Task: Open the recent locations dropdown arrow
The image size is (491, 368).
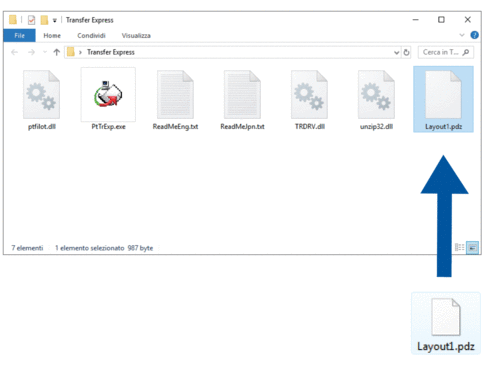Action: point(45,52)
